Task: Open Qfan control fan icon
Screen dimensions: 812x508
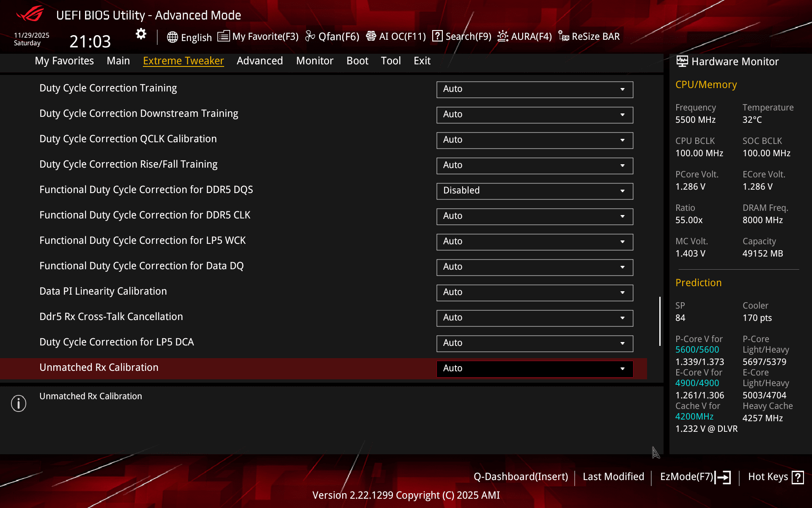Action: [310, 36]
